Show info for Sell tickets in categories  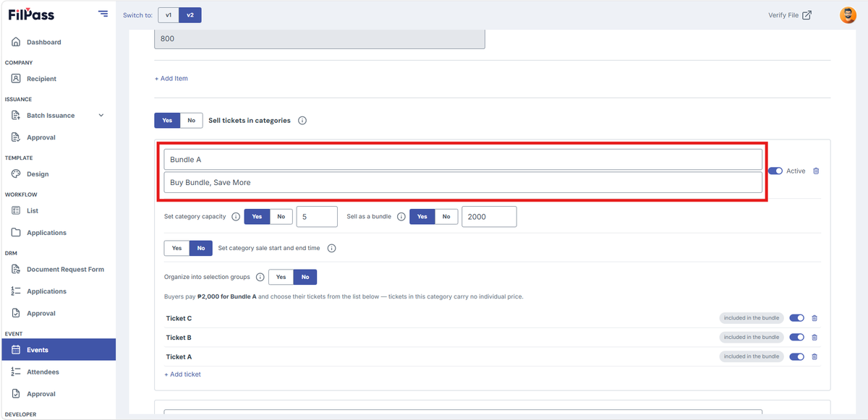(302, 121)
